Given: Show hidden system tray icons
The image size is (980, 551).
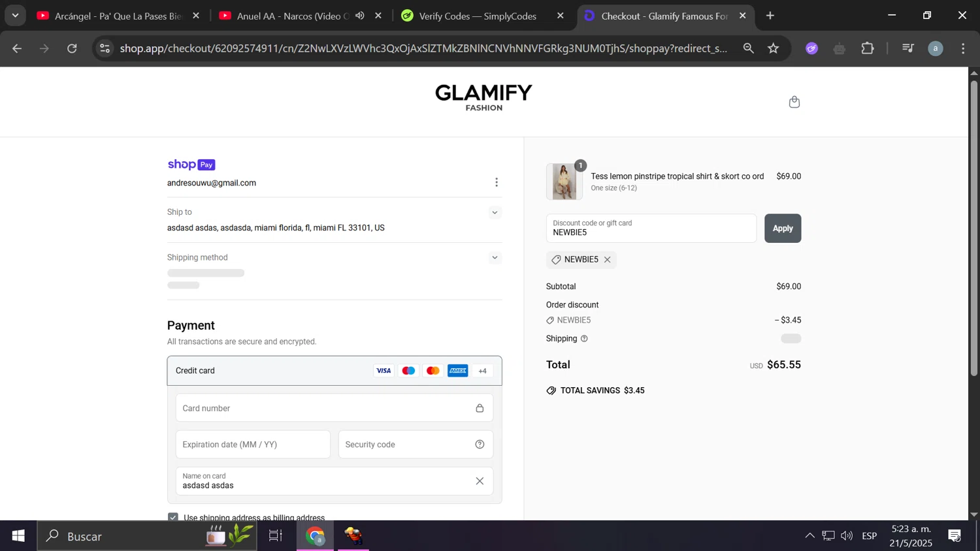Looking at the screenshot, I should coord(809,536).
